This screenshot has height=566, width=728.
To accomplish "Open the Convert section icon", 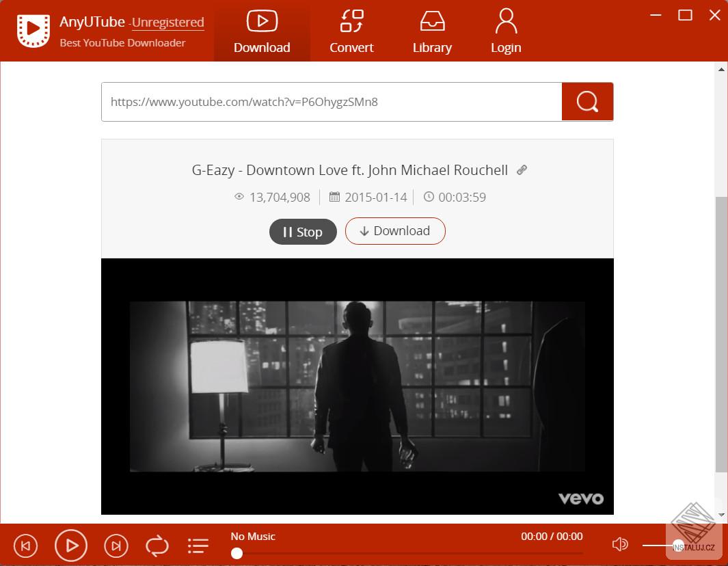I will [x=351, y=22].
